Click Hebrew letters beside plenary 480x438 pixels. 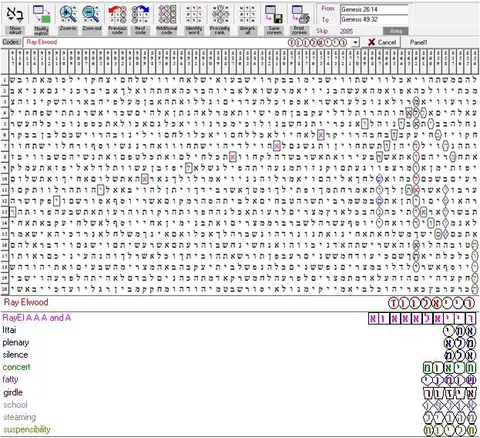coord(460,343)
